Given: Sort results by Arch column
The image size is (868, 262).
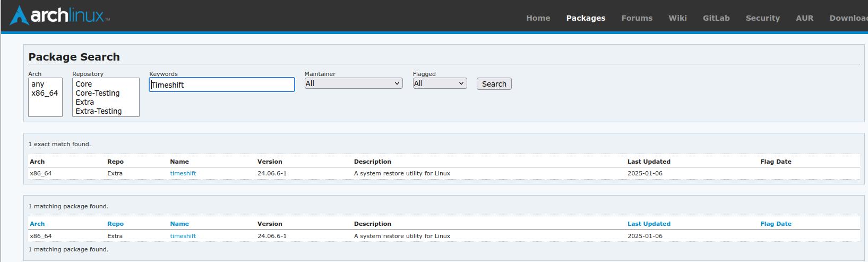Looking at the screenshot, I should pyautogui.click(x=37, y=224).
